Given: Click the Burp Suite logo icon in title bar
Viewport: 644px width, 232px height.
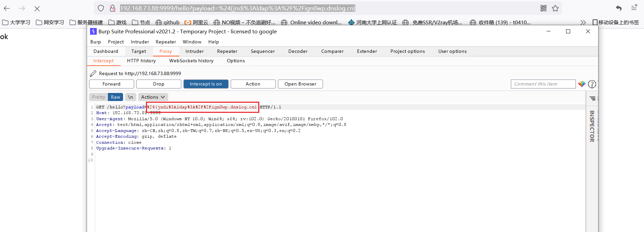Looking at the screenshot, I should tap(93, 31).
